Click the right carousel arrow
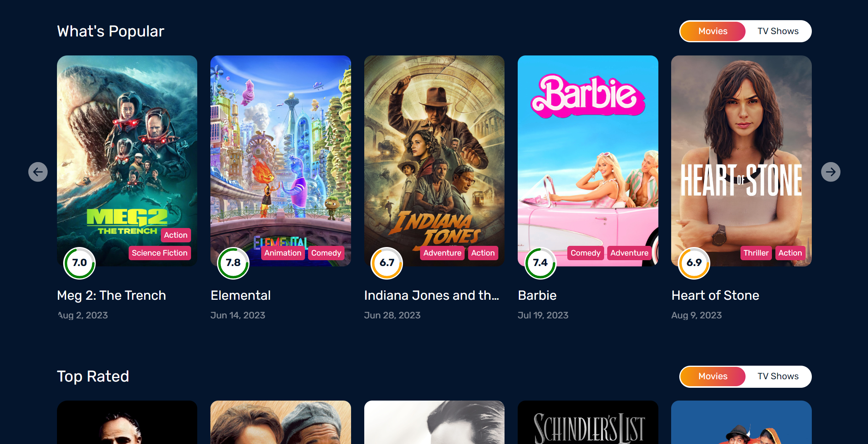 click(831, 172)
